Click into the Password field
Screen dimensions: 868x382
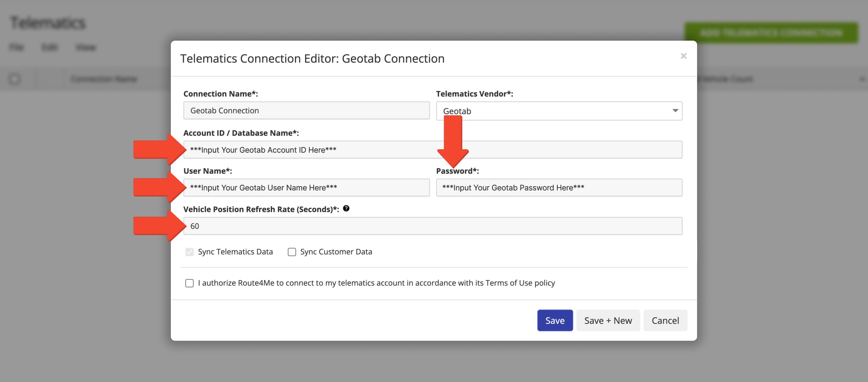[559, 187]
